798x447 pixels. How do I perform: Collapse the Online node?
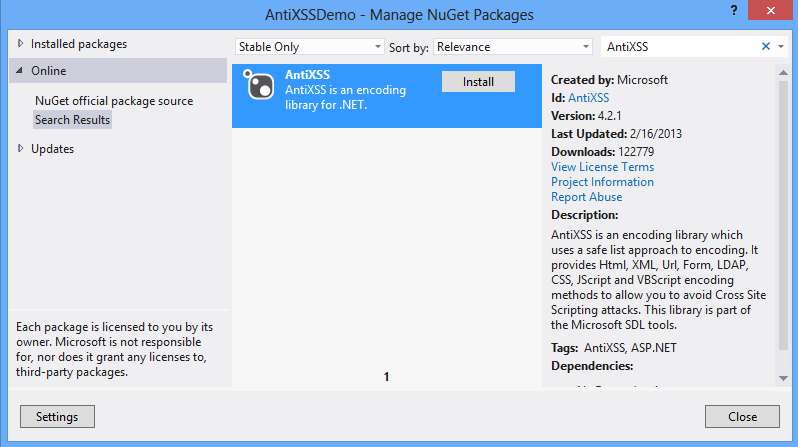(x=19, y=70)
